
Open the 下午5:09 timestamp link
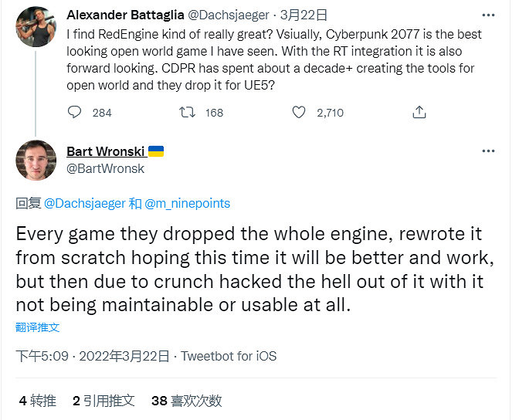(42, 356)
